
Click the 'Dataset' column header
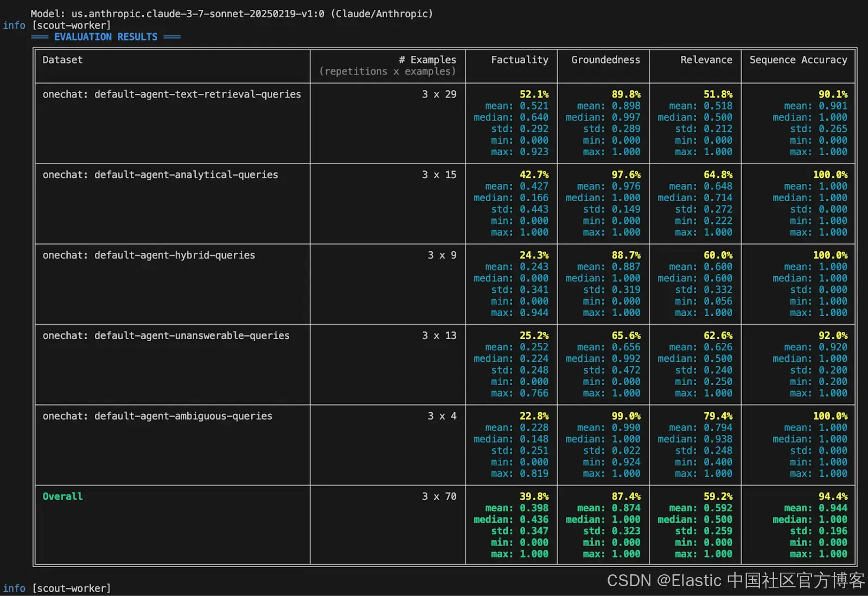[x=62, y=60]
